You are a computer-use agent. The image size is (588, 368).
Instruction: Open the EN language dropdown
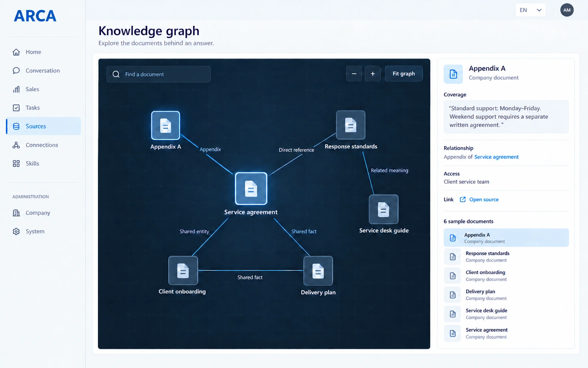pos(531,10)
